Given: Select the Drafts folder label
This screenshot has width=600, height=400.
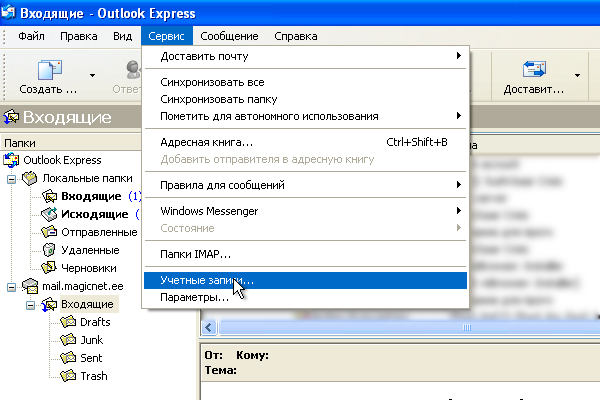Looking at the screenshot, I should (x=95, y=322).
